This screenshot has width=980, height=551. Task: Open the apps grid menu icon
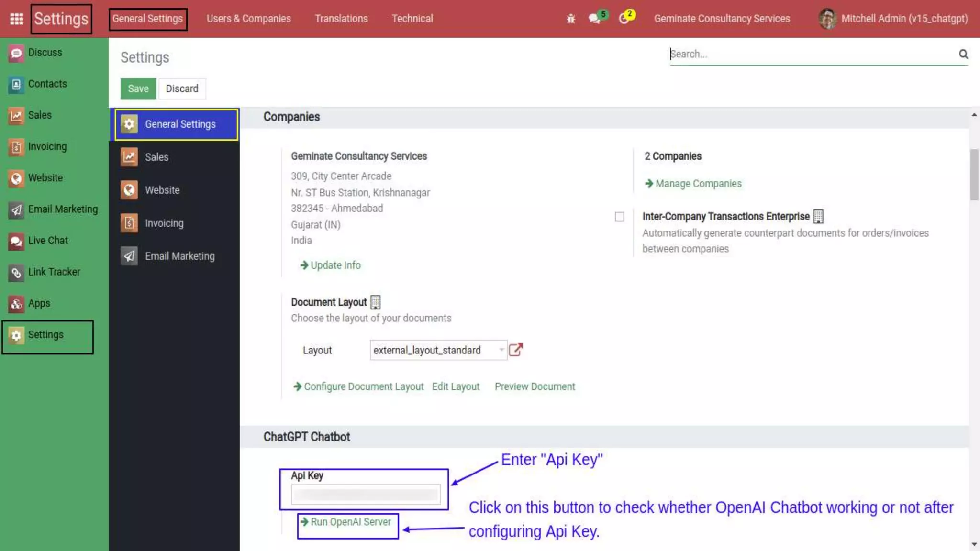pyautogui.click(x=16, y=19)
